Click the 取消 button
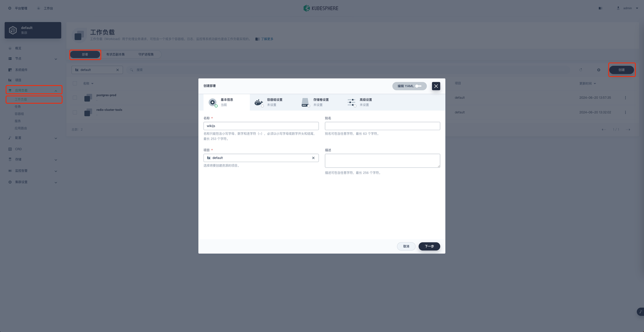This screenshot has height=332, width=644. pos(406,246)
